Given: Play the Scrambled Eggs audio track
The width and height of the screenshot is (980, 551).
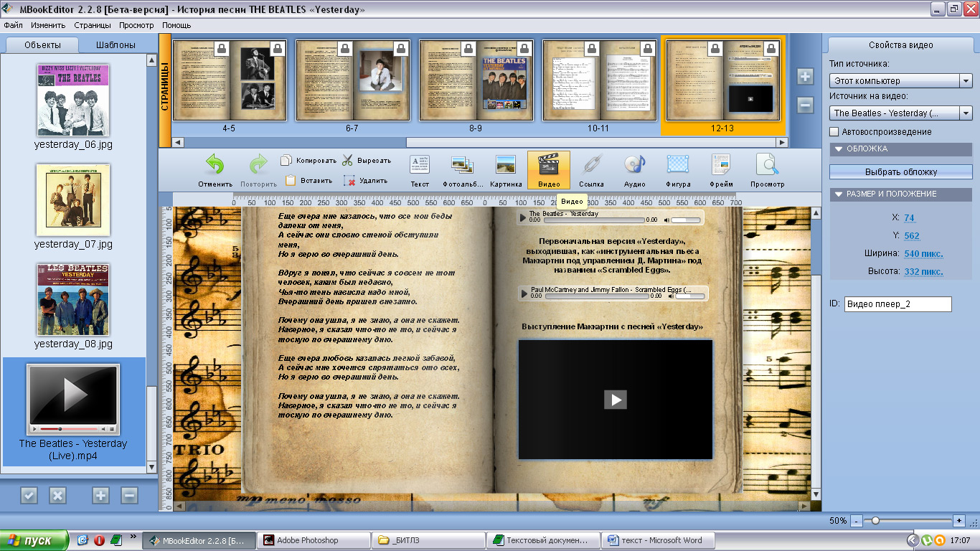Looking at the screenshot, I should [x=524, y=293].
